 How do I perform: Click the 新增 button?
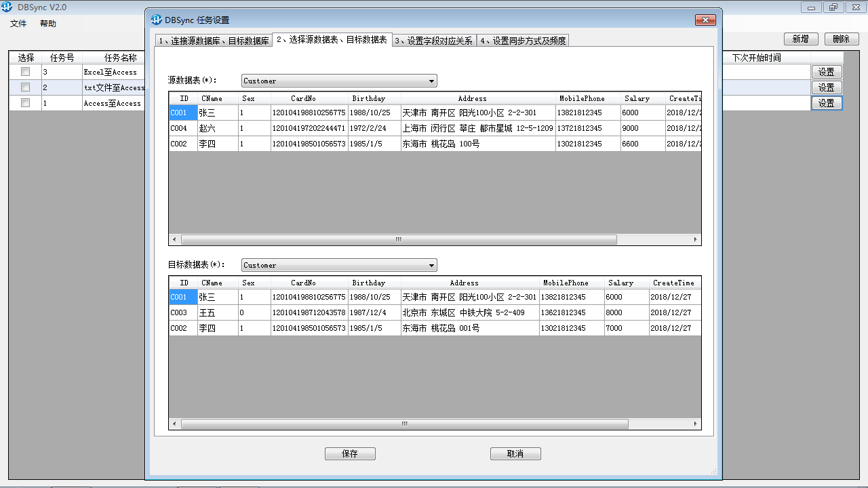click(x=800, y=39)
